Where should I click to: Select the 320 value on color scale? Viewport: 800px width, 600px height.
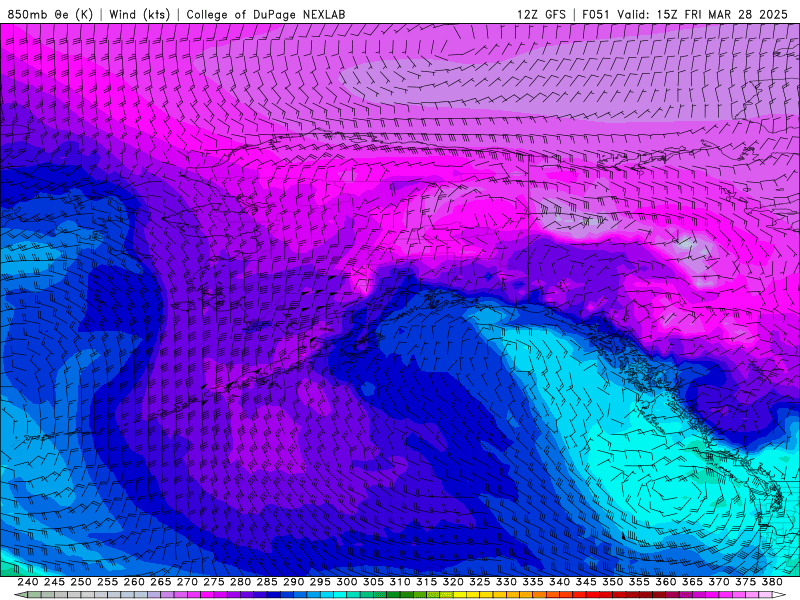pos(453,582)
